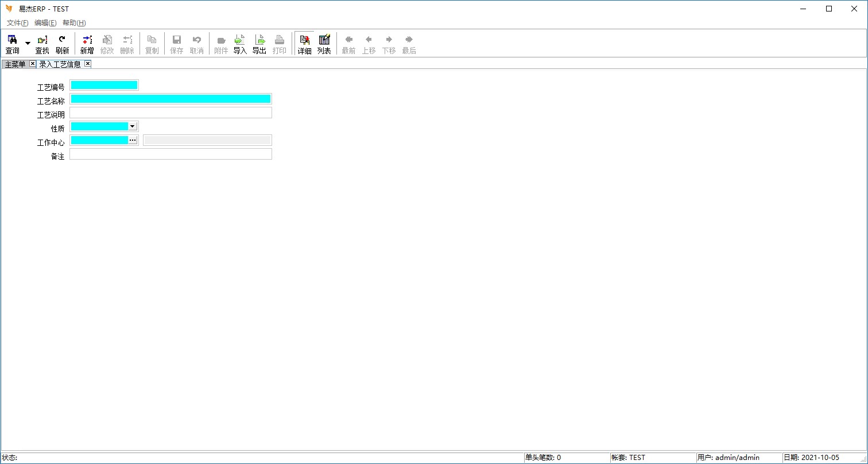Expand the 性质 dropdown arrow
This screenshot has height=464, width=868.
pos(132,126)
